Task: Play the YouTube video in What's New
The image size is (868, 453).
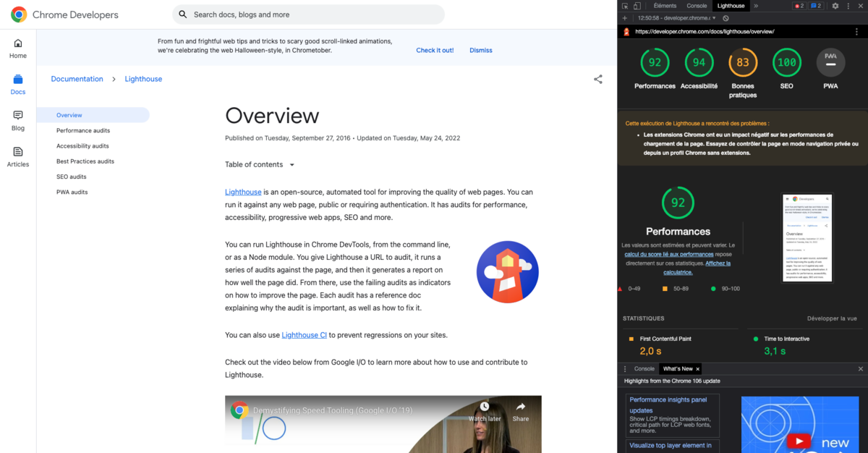Action: click(x=799, y=441)
